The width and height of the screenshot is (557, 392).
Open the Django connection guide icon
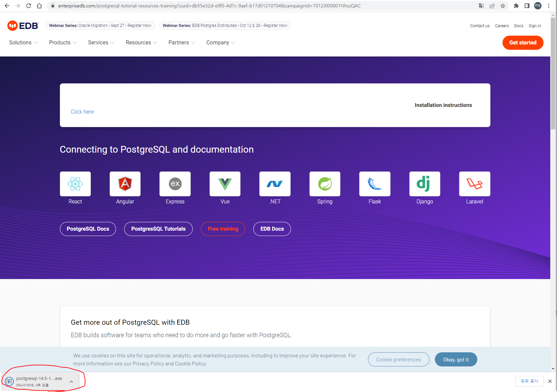tap(425, 184)
